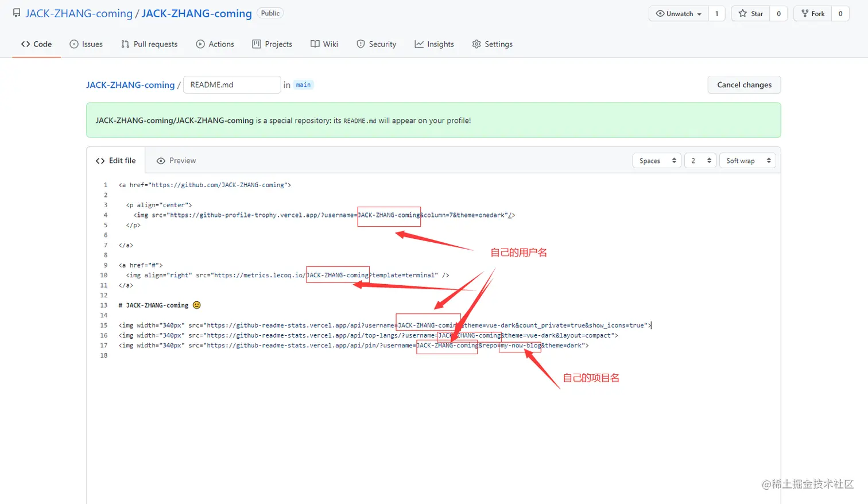Click the repository book icon
868x504 pixels.
pyautogui.click(x=17, y=13)
